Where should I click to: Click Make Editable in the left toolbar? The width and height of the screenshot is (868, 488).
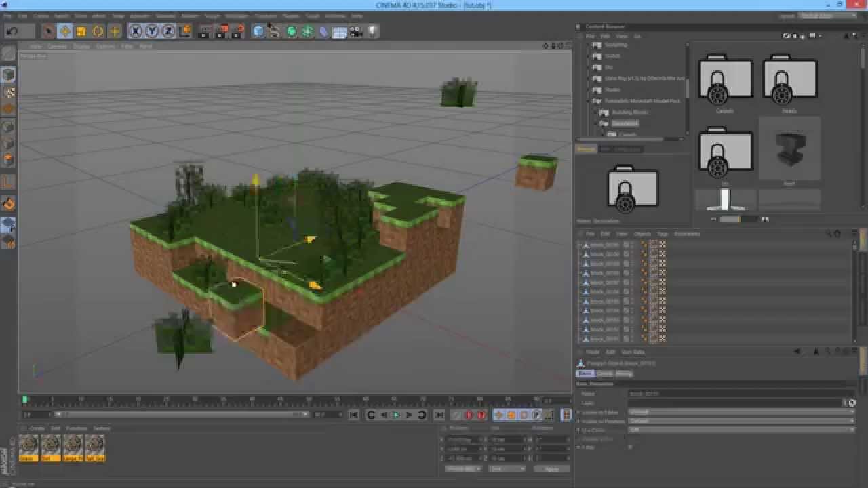(x=9, y=54)
